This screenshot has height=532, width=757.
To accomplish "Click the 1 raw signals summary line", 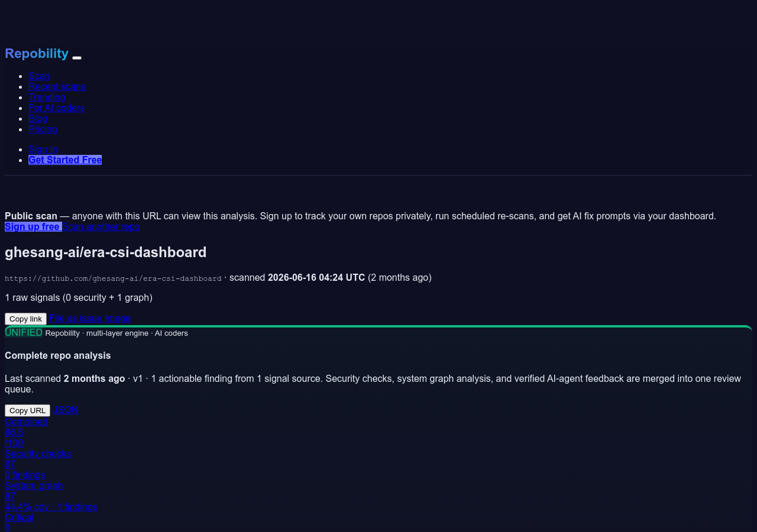I will click(x=79, y=297).
